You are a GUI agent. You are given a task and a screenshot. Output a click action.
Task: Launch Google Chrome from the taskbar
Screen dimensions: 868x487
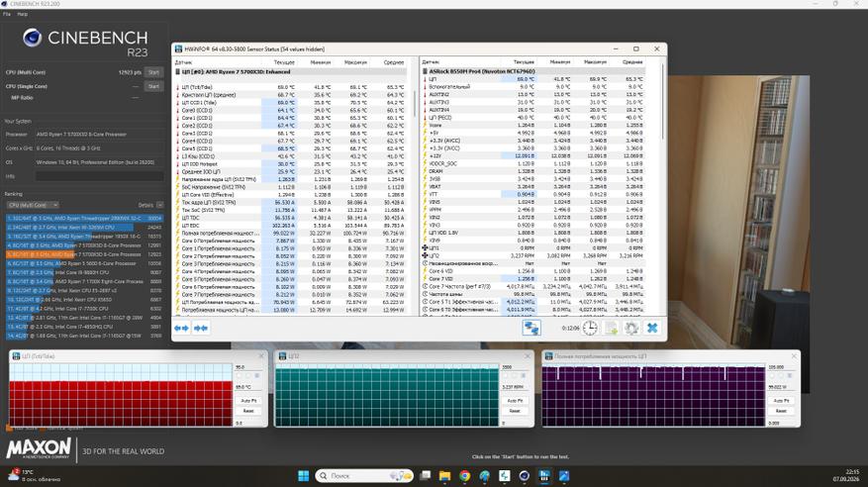464,476
